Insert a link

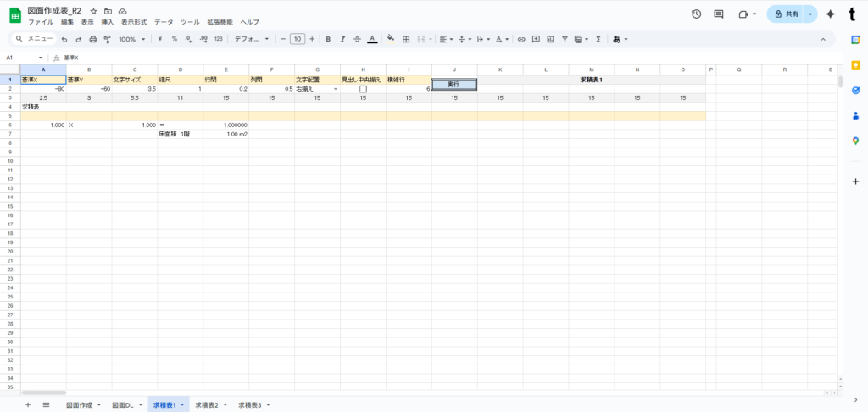pyautogui.click(x=521, y=39)
